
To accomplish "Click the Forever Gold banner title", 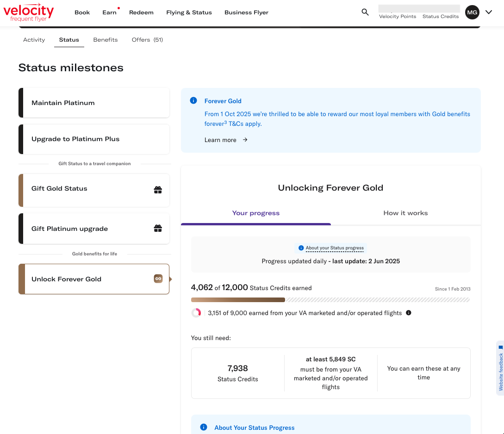I will tap(223, 101).
